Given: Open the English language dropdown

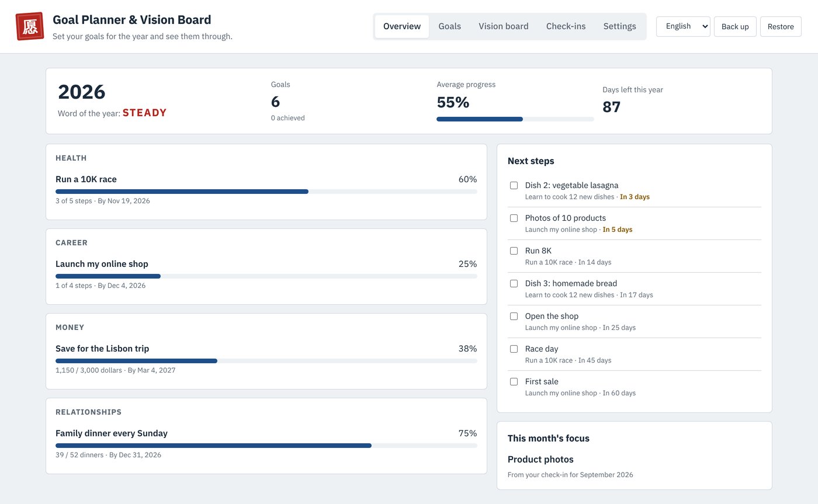Looking at the screenshot, I should [x=683, y=26].
